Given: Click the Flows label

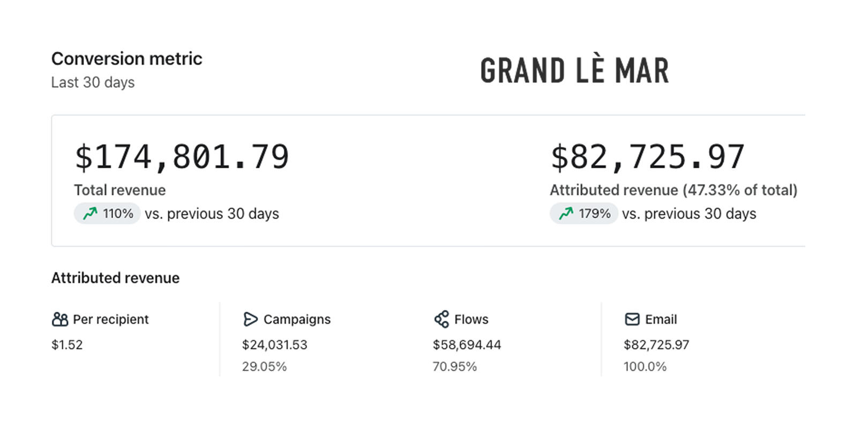Looking at the screenshot, I should click(472, 320).
